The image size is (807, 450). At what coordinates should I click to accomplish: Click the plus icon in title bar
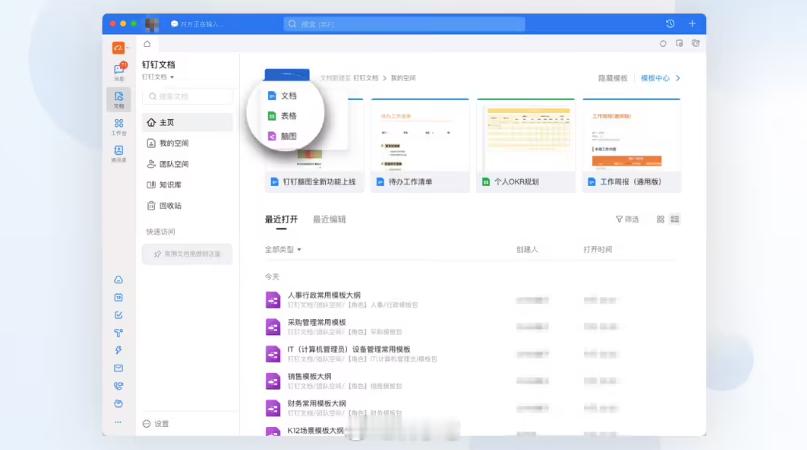[x=692, y=24]
